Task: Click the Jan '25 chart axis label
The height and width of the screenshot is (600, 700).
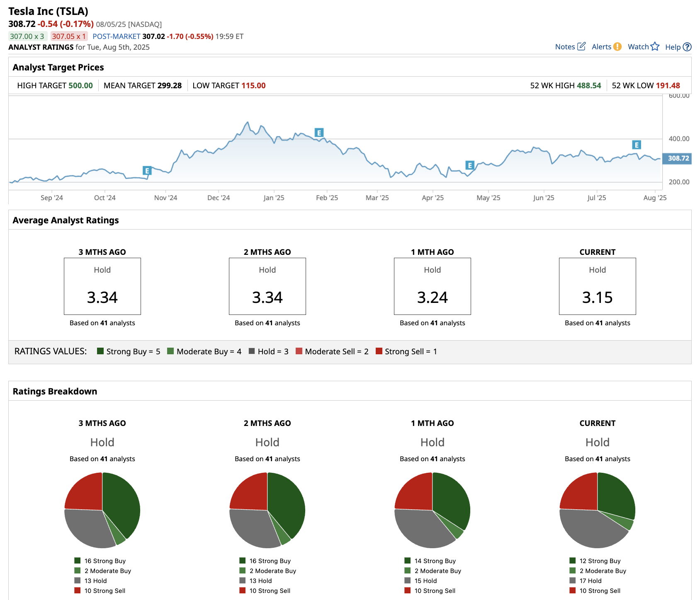Action: [274, 198]
